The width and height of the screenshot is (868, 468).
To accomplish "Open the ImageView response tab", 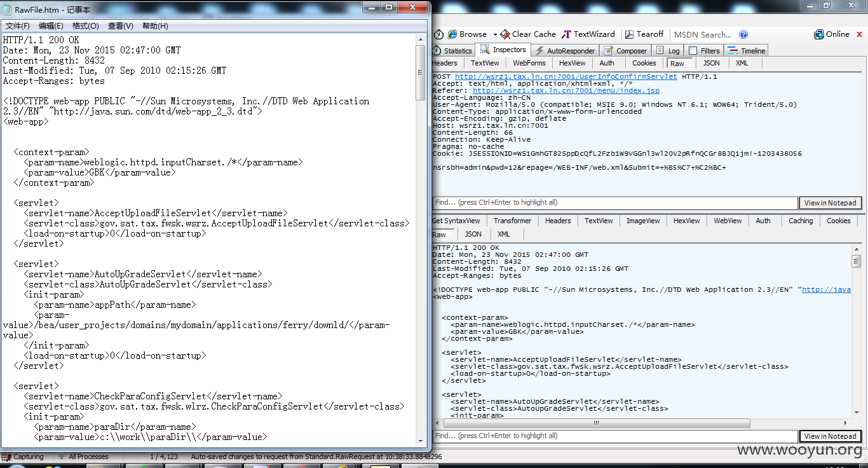I will (x=643, y=221).
